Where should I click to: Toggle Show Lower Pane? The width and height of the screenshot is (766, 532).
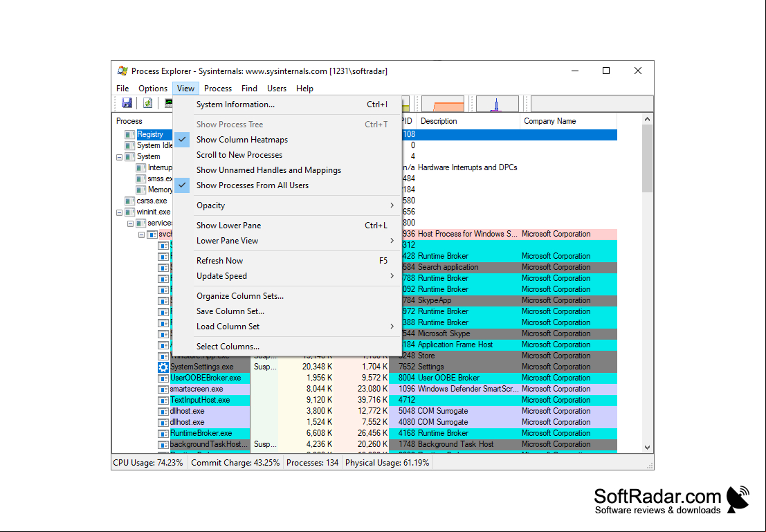tap(286, 226)
